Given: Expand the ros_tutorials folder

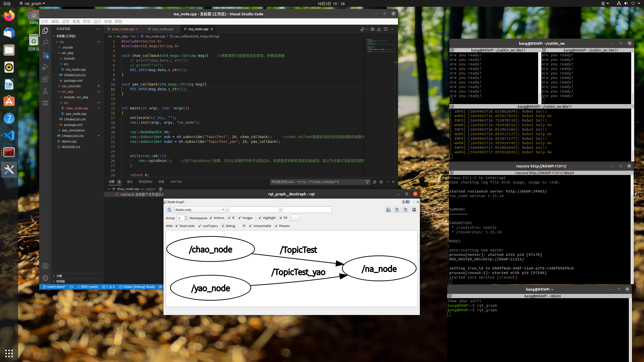Looking at the screenshot, I should point(77,86).
